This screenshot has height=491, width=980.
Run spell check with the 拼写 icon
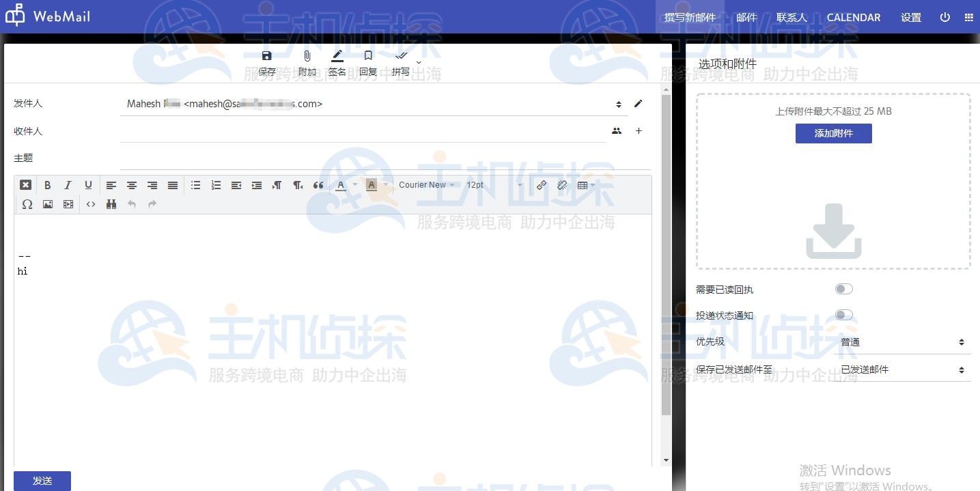(x=400, y=61)
